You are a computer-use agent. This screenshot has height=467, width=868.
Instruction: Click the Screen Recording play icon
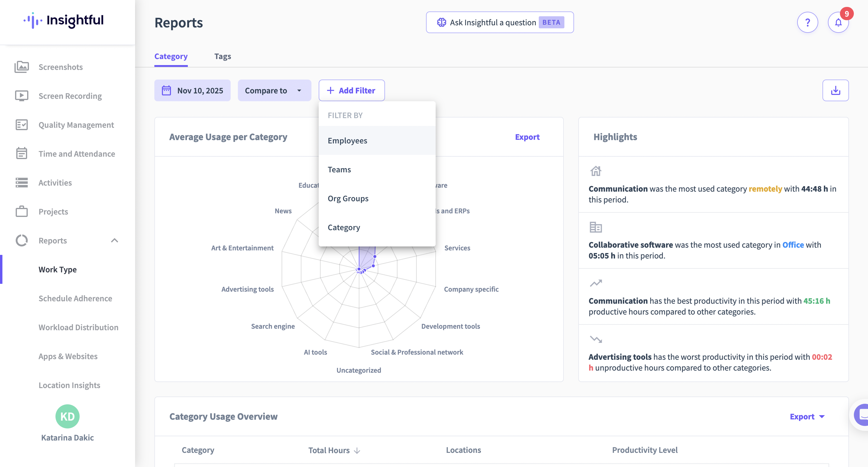22,96
